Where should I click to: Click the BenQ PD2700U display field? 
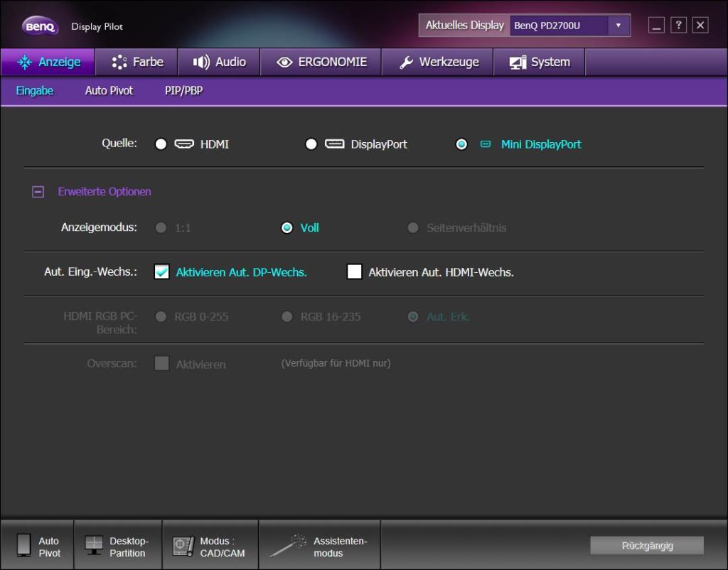click(x=559, y=26)
